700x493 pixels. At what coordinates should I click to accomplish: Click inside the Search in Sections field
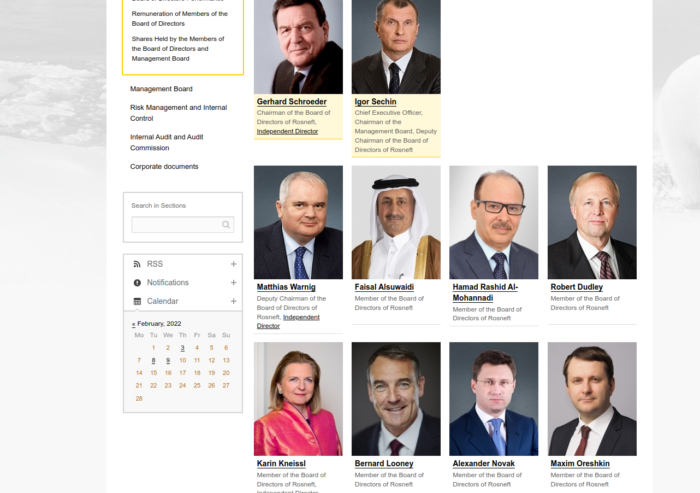coord(183,225)
